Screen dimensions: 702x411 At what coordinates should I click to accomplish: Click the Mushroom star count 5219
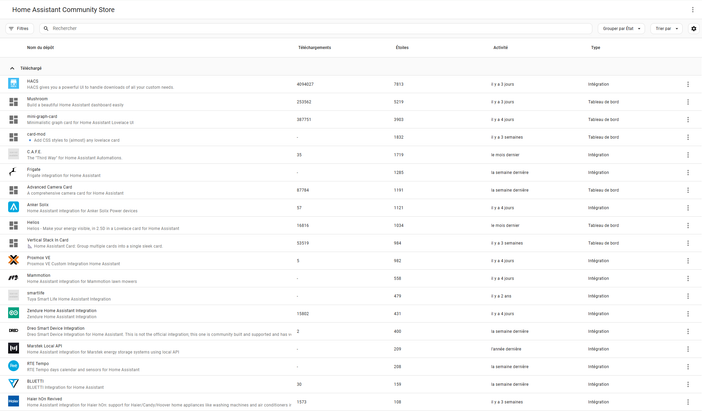[x=398, y=102]
